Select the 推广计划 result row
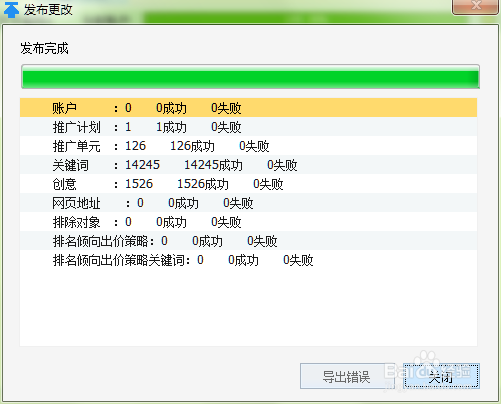The width and height of the screenshot is (501, 404). click(x=248, y=127)
